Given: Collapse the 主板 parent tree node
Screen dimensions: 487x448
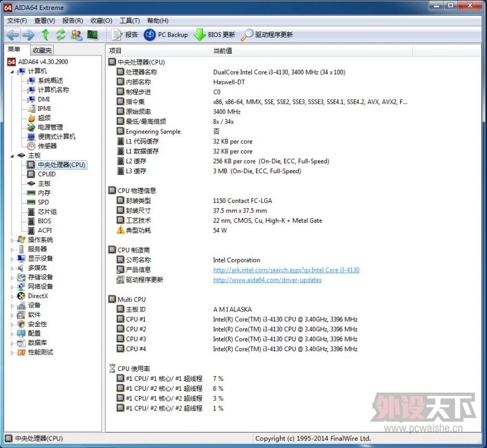Looking at the screenshot, I should [x=12, y=156].
